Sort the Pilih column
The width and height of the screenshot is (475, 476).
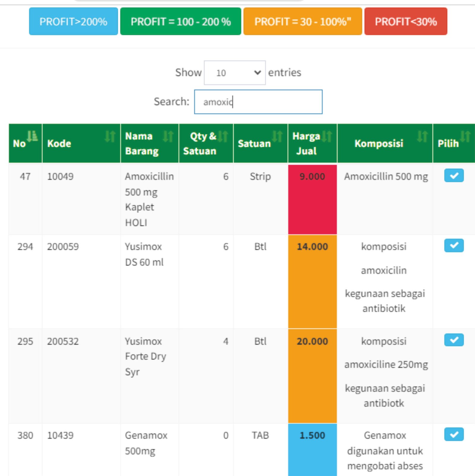click(465, 136)
